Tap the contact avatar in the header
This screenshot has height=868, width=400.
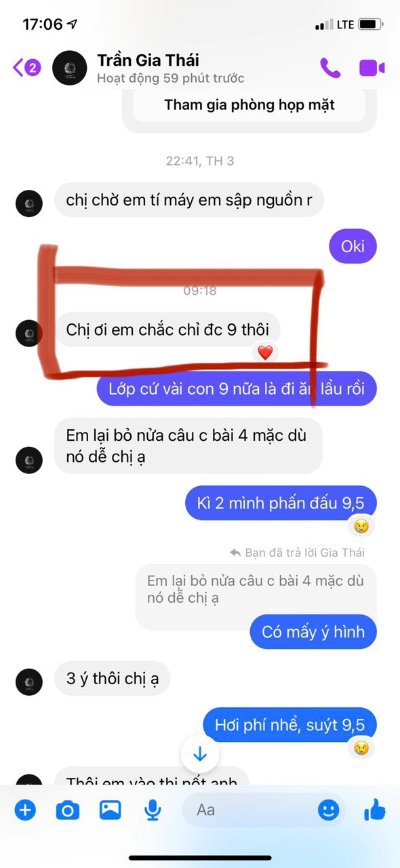(x=70, y=68)
